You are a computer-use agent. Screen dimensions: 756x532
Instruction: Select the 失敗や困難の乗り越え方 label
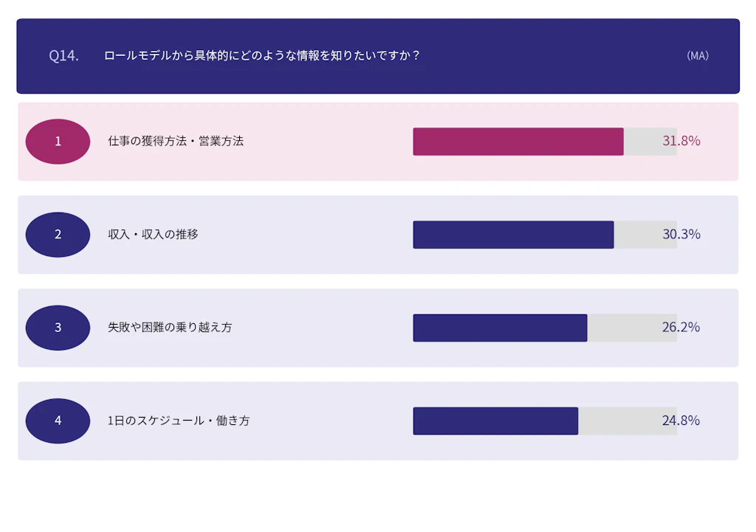click(170, 327)
